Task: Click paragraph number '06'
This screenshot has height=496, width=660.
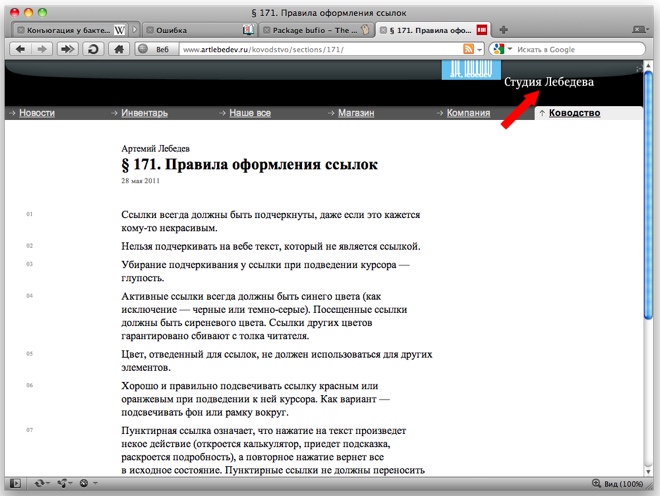Action: 29,385
